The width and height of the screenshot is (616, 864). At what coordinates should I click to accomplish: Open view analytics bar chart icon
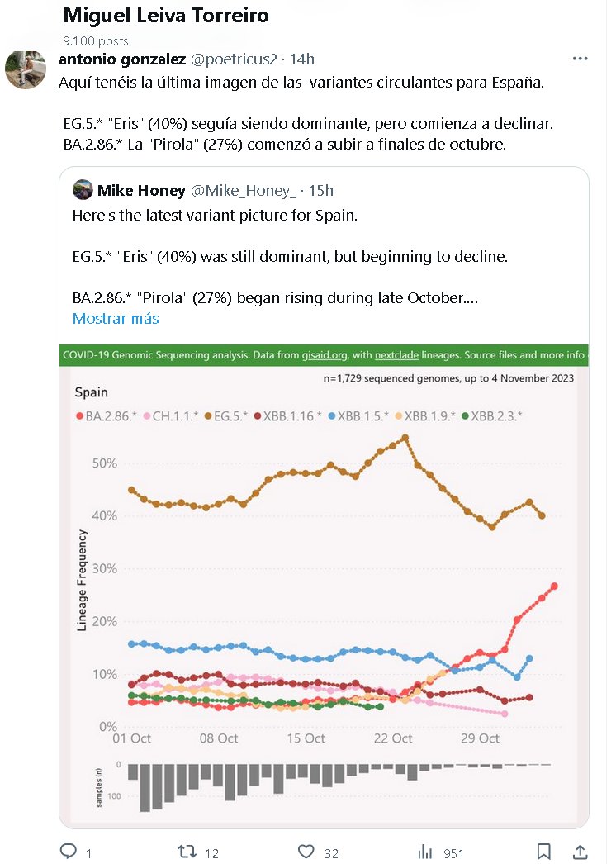(425, 852)
